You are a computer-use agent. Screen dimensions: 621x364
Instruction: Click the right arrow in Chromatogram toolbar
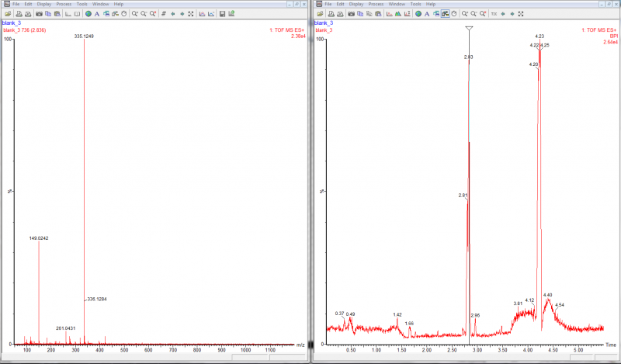click(x=512, y=14)
